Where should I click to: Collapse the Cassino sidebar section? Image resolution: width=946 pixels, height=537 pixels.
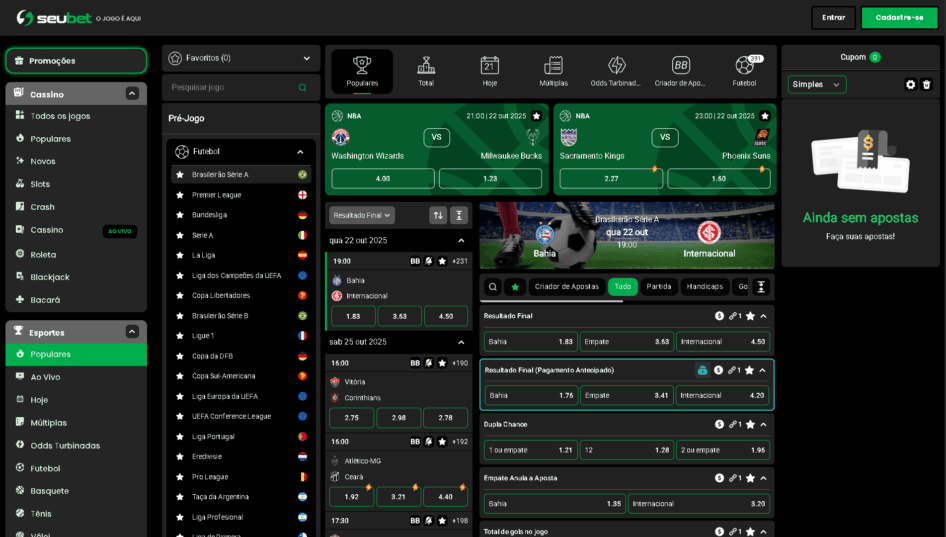tap(132, 94)
